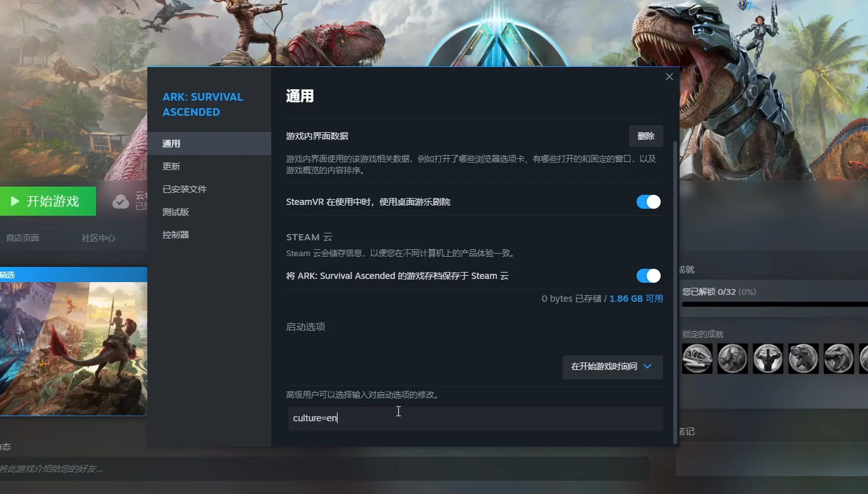Open the dinosaur skull locked achievement

pyautogui.click(x=697, y=359)
